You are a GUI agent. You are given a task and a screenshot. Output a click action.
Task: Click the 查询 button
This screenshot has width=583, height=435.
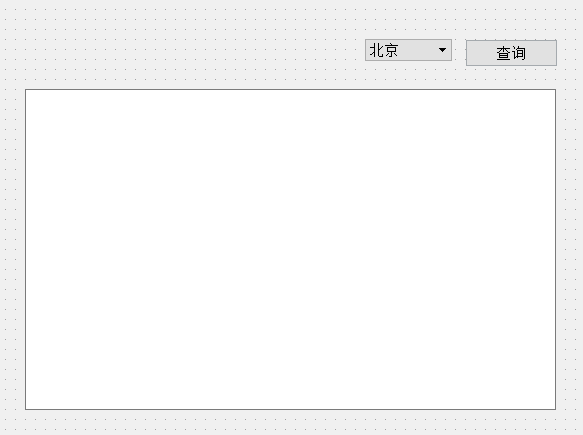pos(511,53)
